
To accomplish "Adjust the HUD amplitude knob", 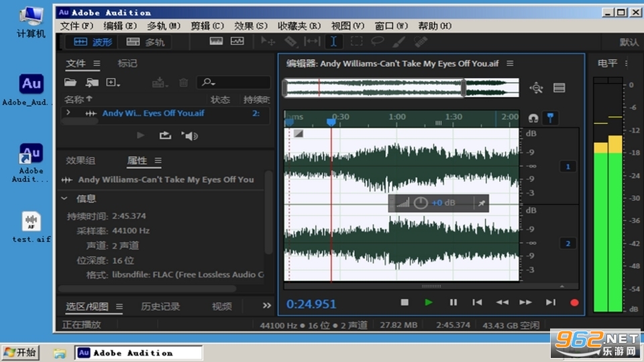I will coord(421,202).
